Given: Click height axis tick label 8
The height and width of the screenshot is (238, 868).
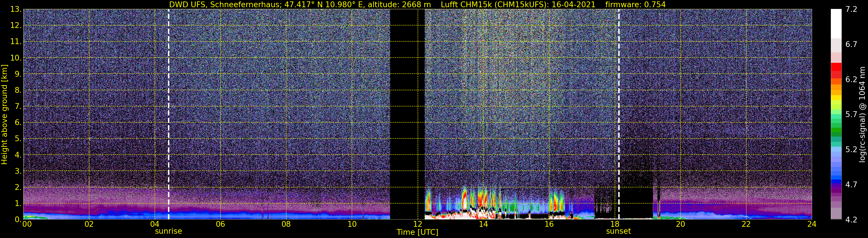Looking at the screenshot, I should [18, 90].
